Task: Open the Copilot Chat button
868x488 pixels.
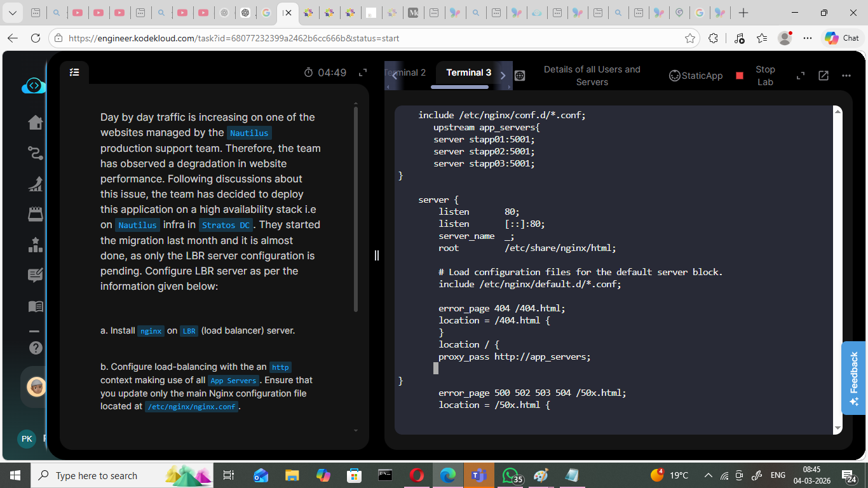Action: (x=842, y=38)
